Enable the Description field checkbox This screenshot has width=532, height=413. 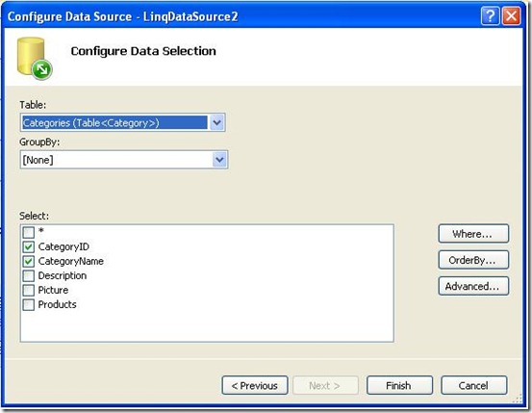click(29, 275)
